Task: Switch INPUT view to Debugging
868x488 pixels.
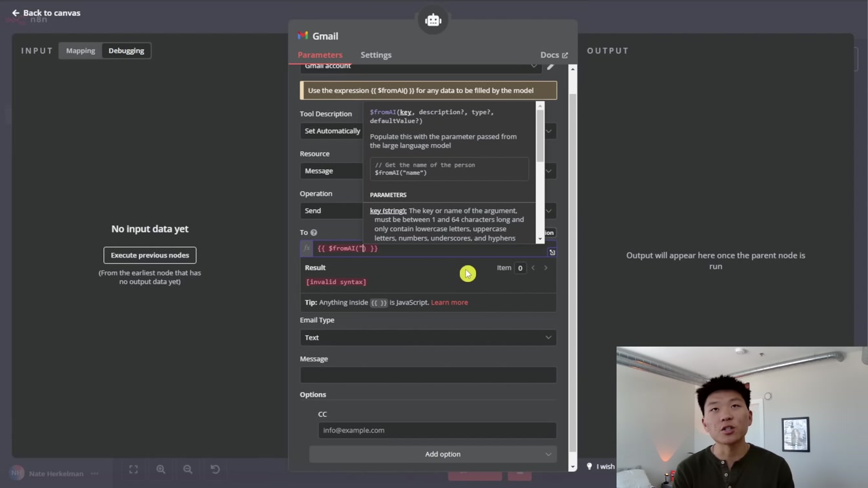Action: [127, 50]
